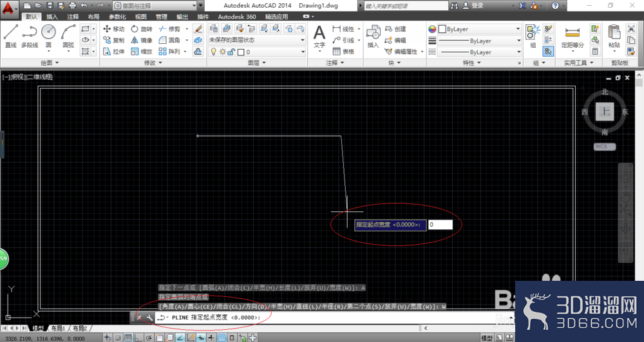Screen dimensions: 644x342
Task: Click the Help question mark icon
Action: coord(555,6)
